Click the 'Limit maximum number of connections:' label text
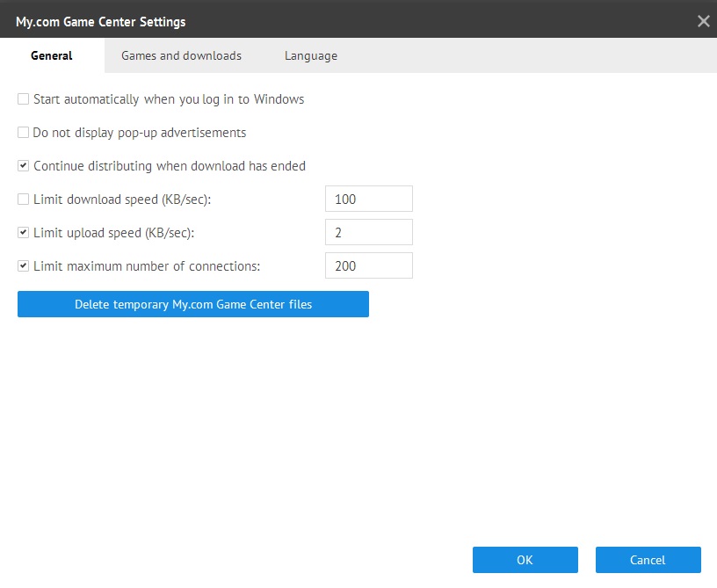The width and height of the screenshot is (717, 588). click(147, 265)
